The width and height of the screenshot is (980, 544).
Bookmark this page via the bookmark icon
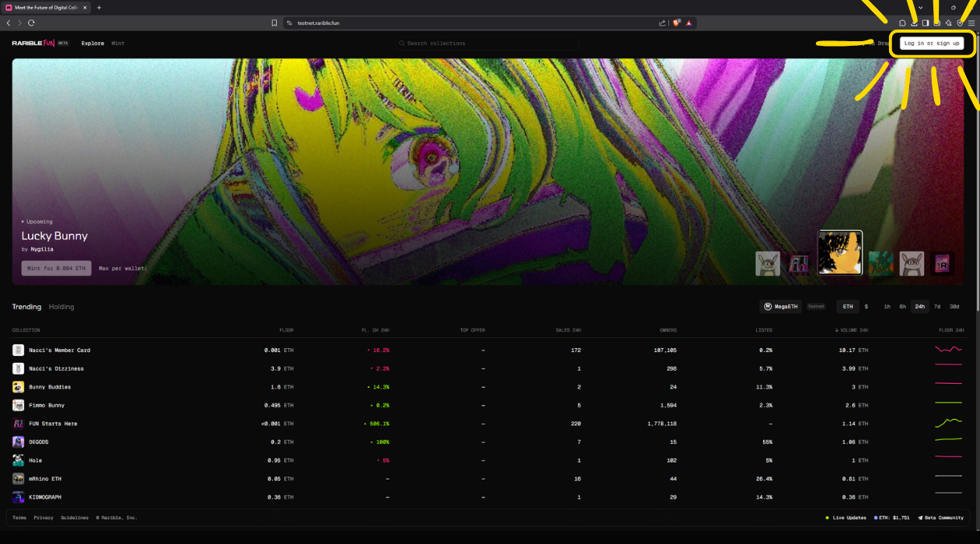coord(275,23)
